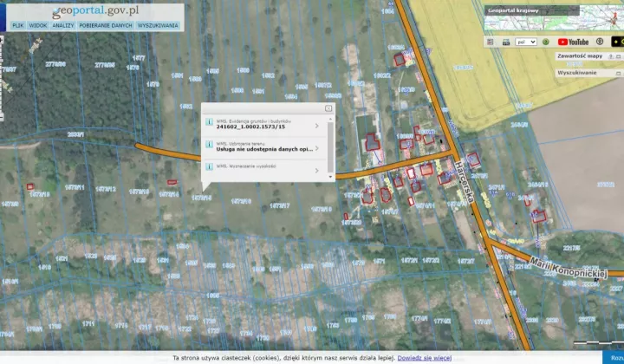
Task: Close the parcel info popup
Action: click(328, 108)
